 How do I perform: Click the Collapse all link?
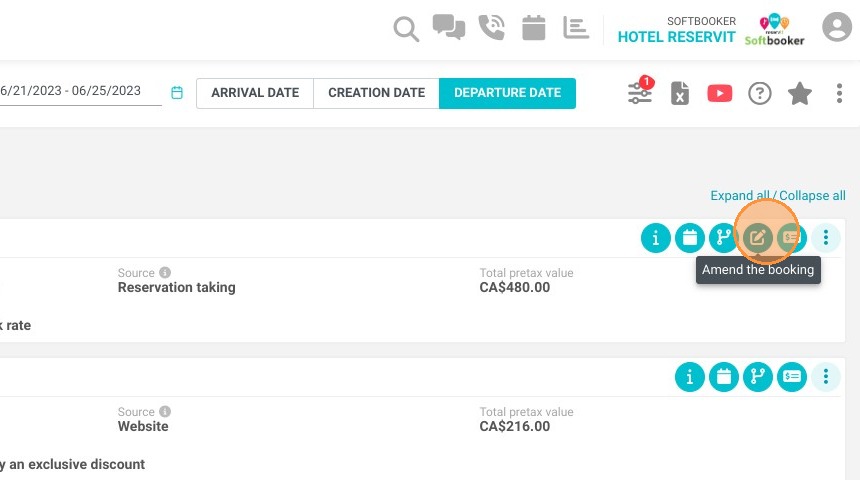[812, 196]
